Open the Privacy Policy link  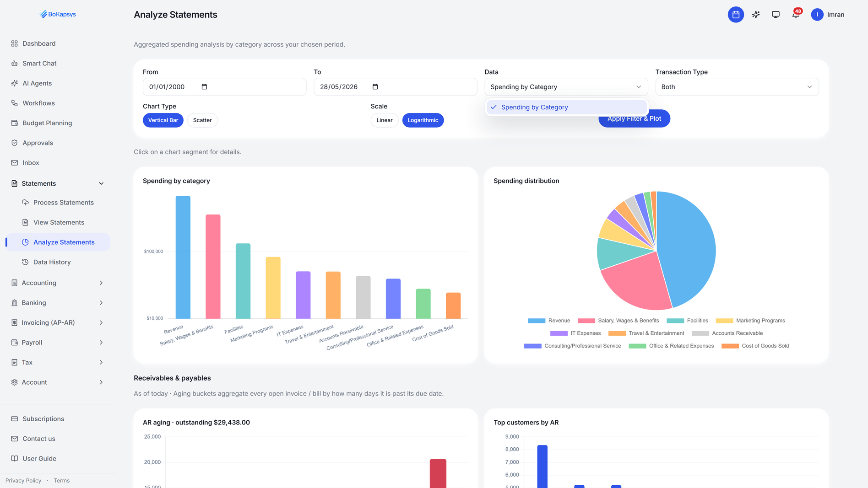23,481
